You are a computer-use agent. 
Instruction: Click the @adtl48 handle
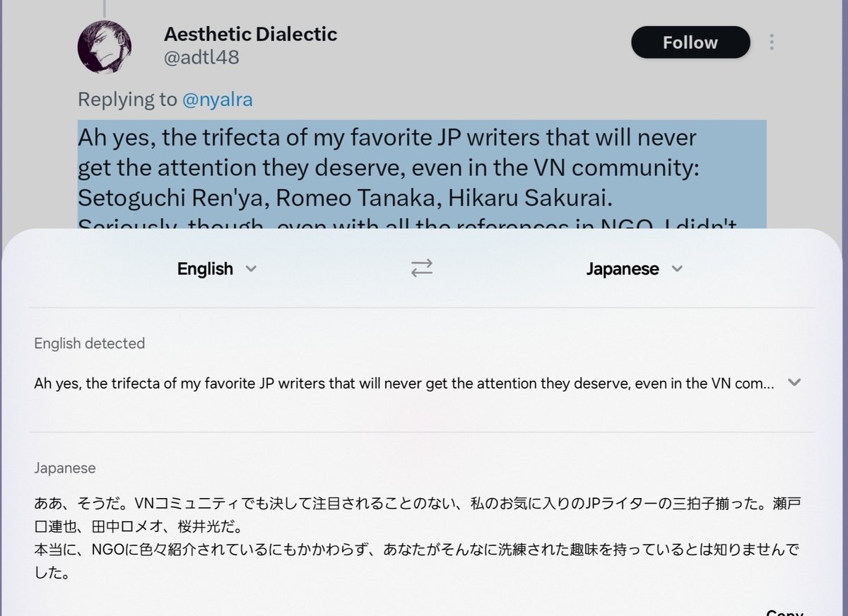click(201, 57)
